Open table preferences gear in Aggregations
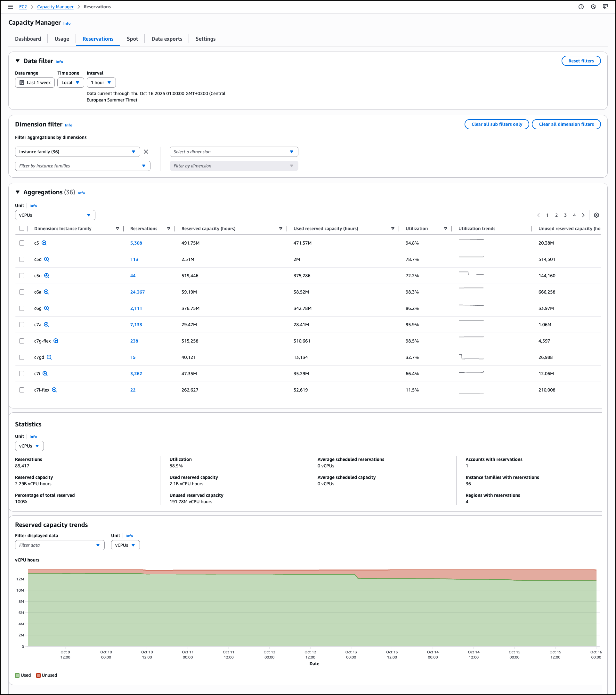The width and height of the screenshot is (616, 695). pos(596,215)
